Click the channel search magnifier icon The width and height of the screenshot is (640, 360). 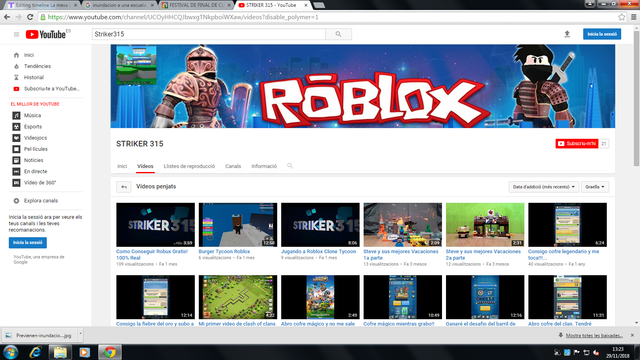click(x=290, y=166)
